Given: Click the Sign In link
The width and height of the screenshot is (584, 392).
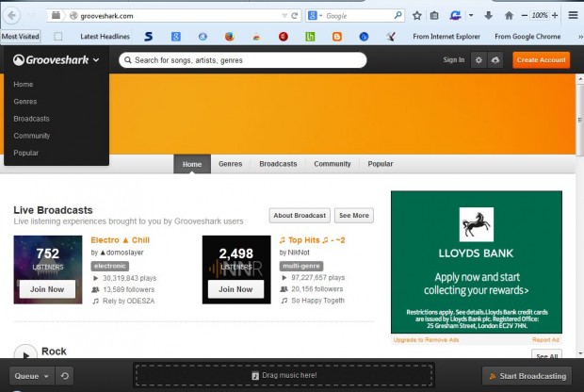Looking at the screenshot, I should (x=453, y=59).
